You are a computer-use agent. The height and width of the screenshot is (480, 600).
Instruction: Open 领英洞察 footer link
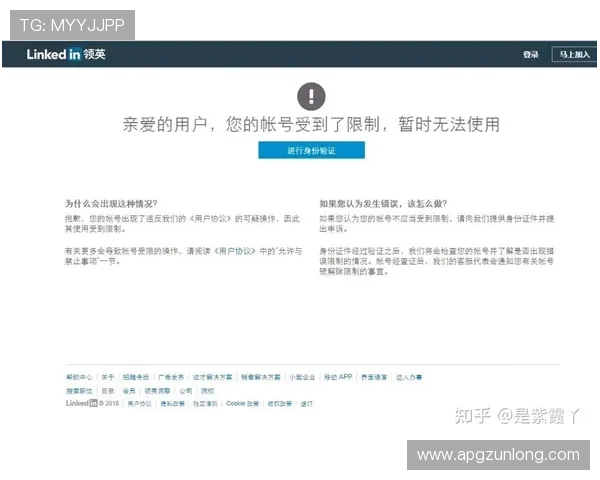157,391
